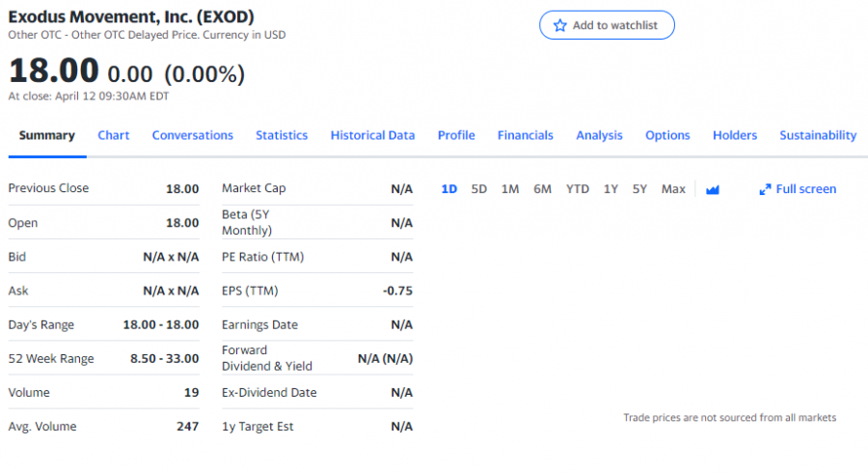Switch to the Conversations tab
The width and height of the screenshot is (868, 473).
(192, 135)
